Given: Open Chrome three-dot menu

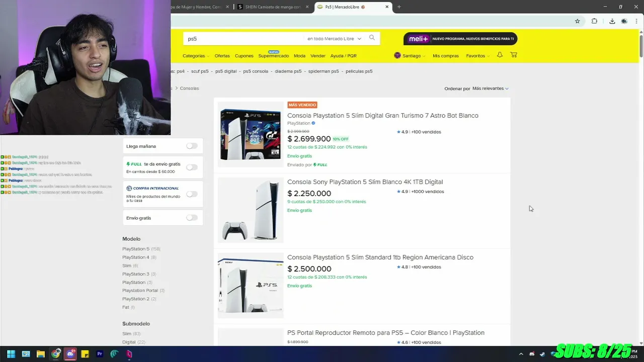Looking at the screenshot, I should pyautogui.click(x=637, y=21).
